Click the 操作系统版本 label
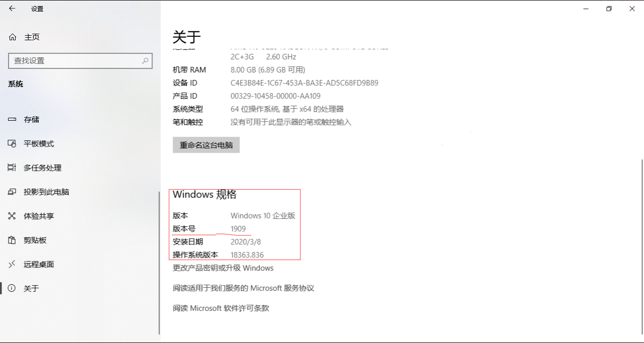Image resolution: width=644 pixels, height=343 pixels. click(x=196, y=255)
